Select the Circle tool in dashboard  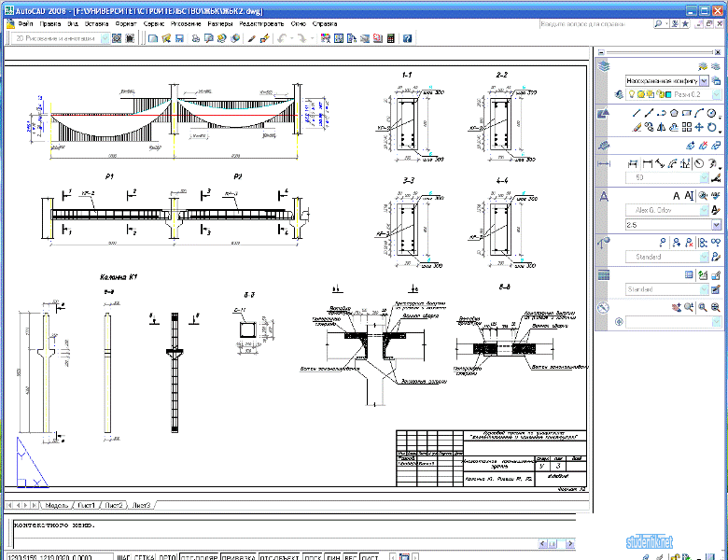(x=712, y=113)
